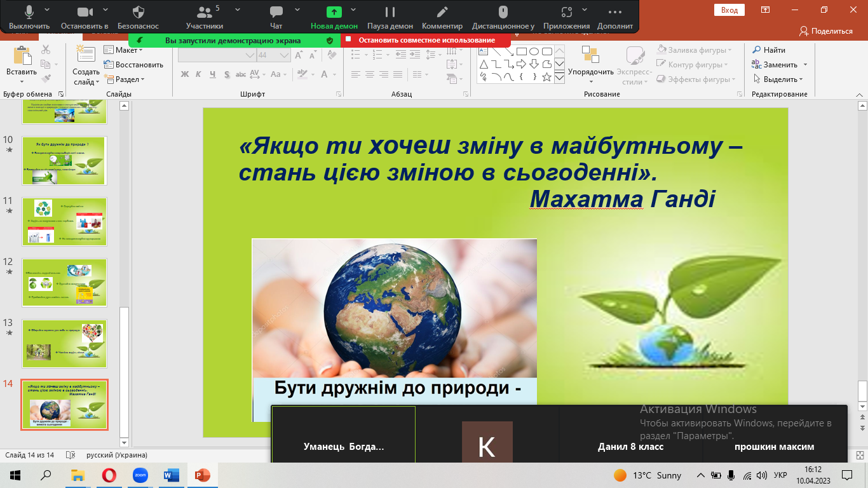Viewport: 868px width, 488px height.
Task: Open the Zoom chat panel
Action: coord(276,12)
